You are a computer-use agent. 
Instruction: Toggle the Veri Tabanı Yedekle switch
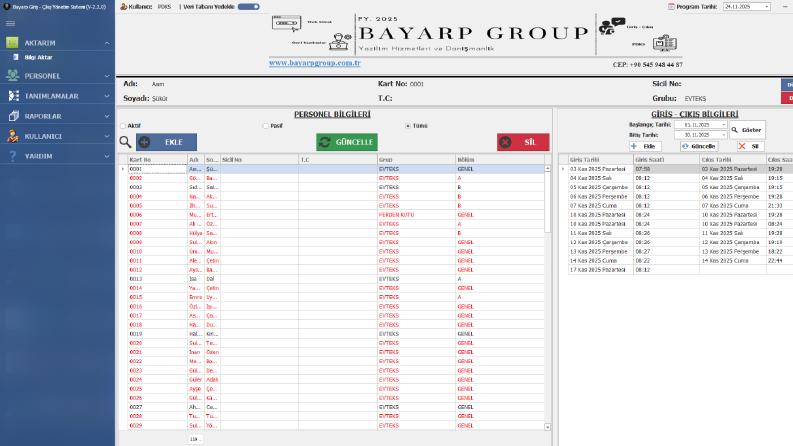point(248,7)
